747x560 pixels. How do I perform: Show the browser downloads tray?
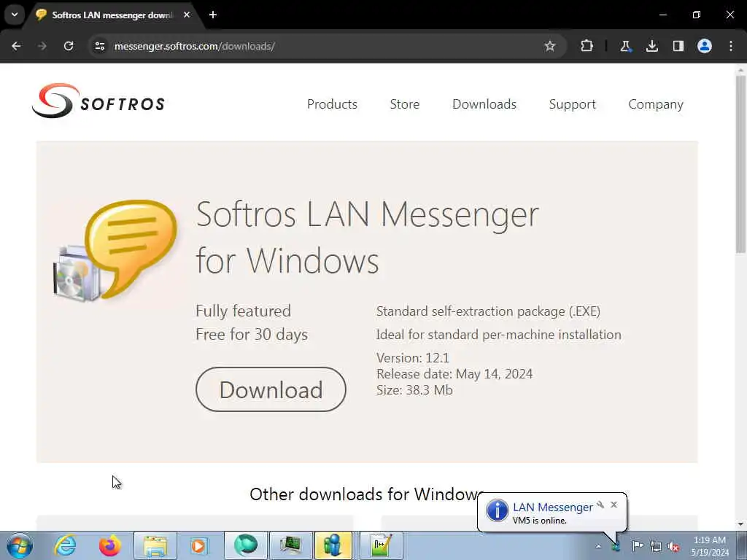point(651,46)
